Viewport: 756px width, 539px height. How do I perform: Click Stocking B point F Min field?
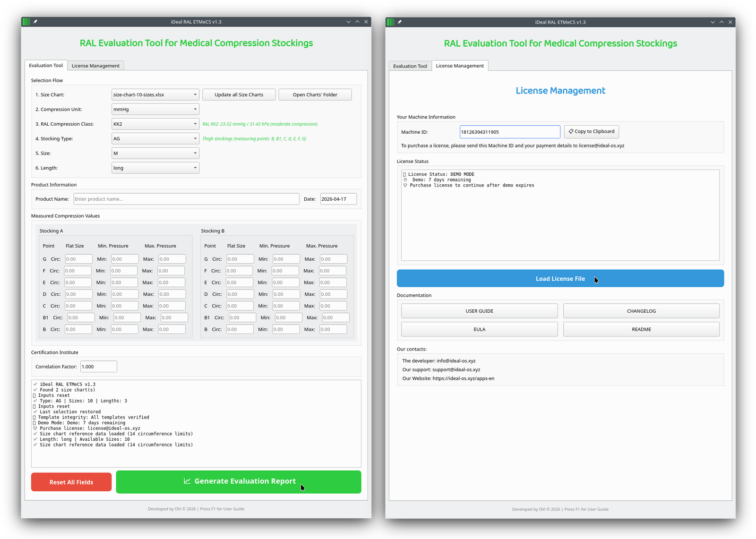(285, 271)
